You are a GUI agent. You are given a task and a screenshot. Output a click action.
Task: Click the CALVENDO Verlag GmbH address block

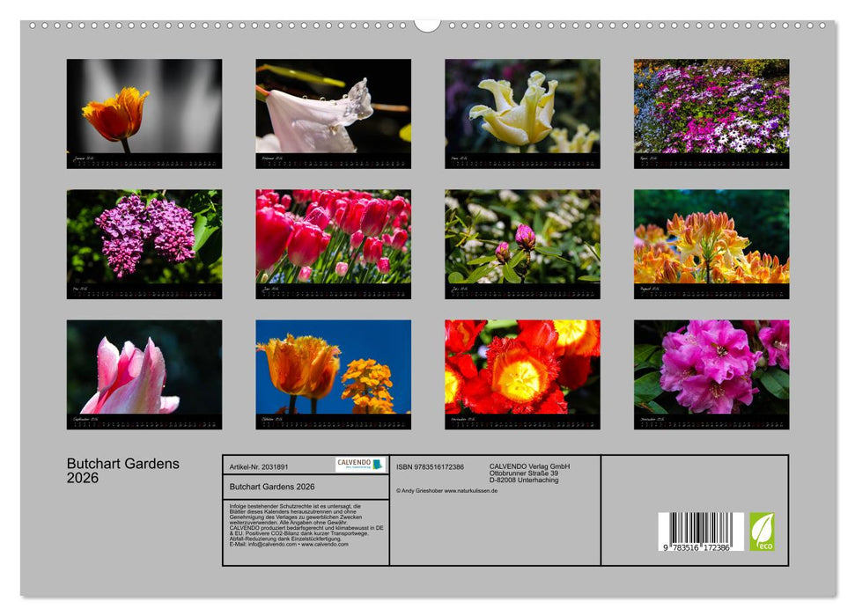tap(528, 473)
